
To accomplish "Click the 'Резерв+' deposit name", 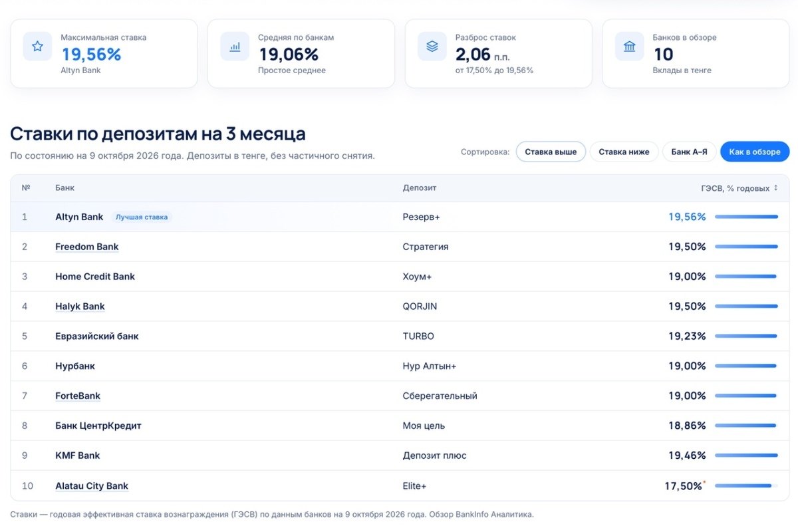I will [422, 217].
